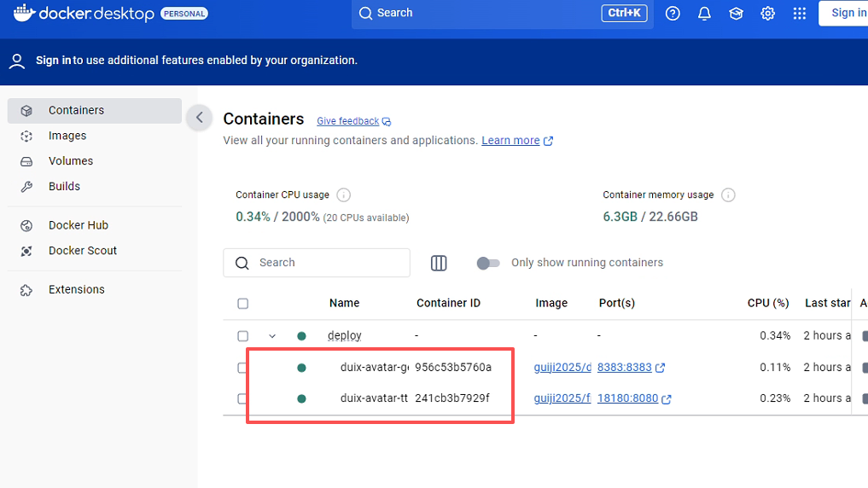Open the help question mark icon
This screenshot has width=868, height=488.
click(673, 14)
